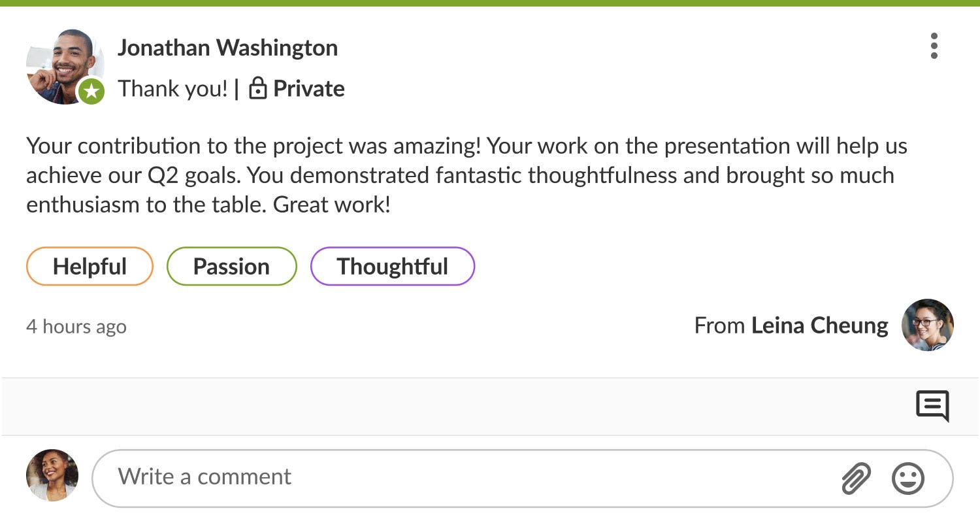Click the green accent bar at top
Viewport: 980px width, 521px height.
[490, 3]
